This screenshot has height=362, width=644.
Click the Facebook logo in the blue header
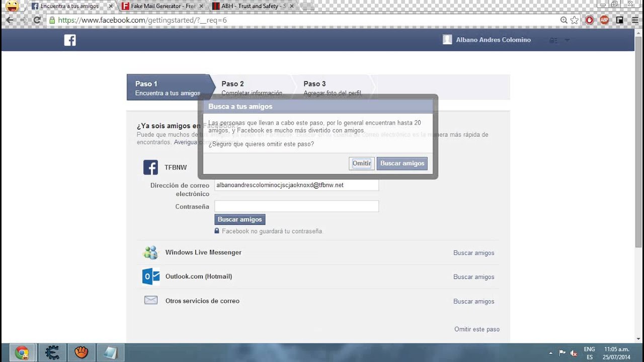tap(70, 40)
